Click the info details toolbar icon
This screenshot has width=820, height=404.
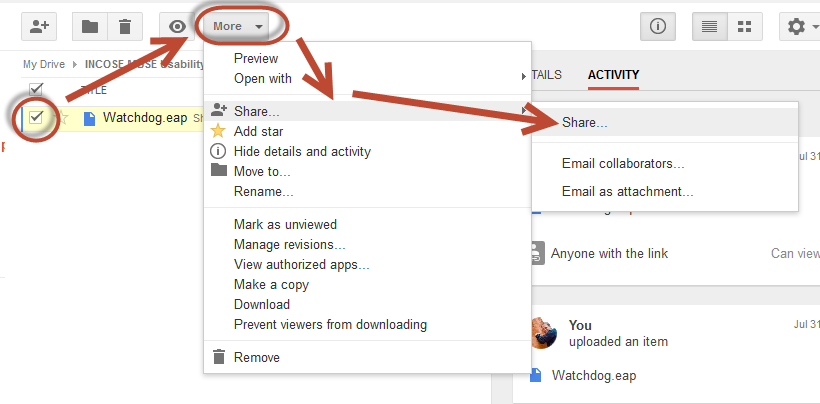pyautogui.click(x=657, y=26)
